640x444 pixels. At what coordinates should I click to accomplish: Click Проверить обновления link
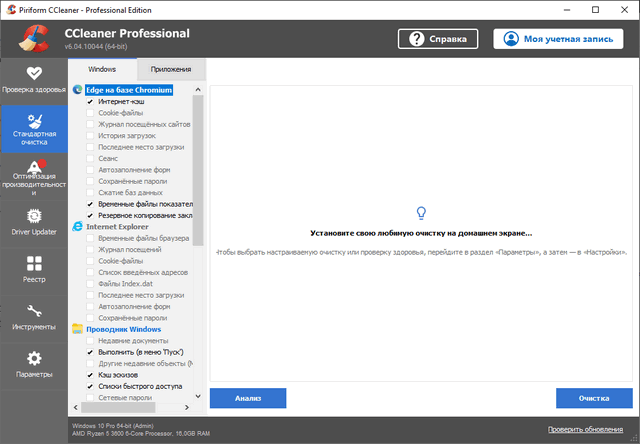(585, 429)
